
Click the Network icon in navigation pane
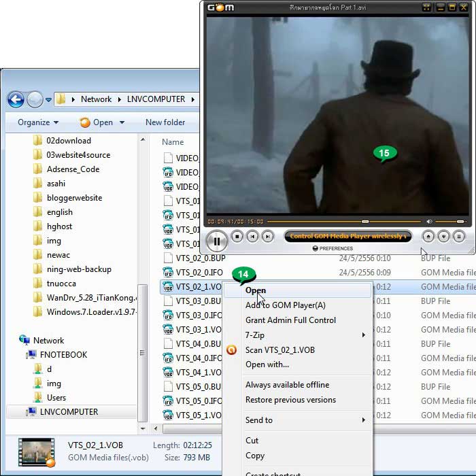coord(24,340)
